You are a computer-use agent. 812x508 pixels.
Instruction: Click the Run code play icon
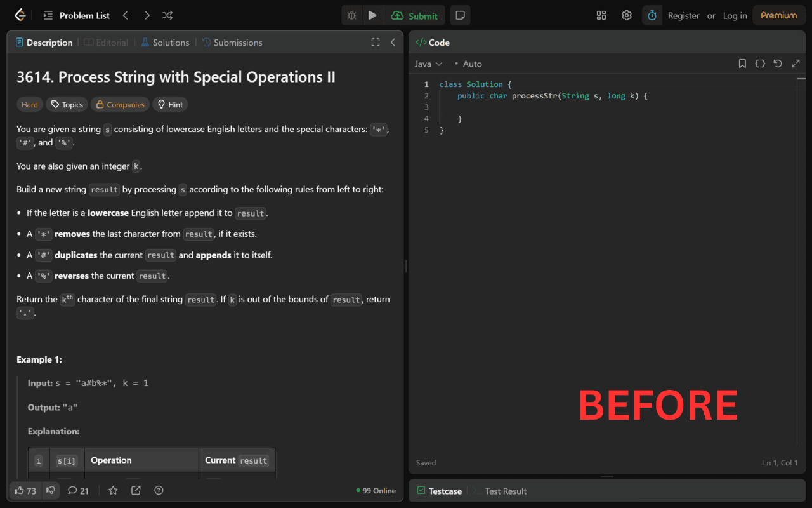click(372, 15)
